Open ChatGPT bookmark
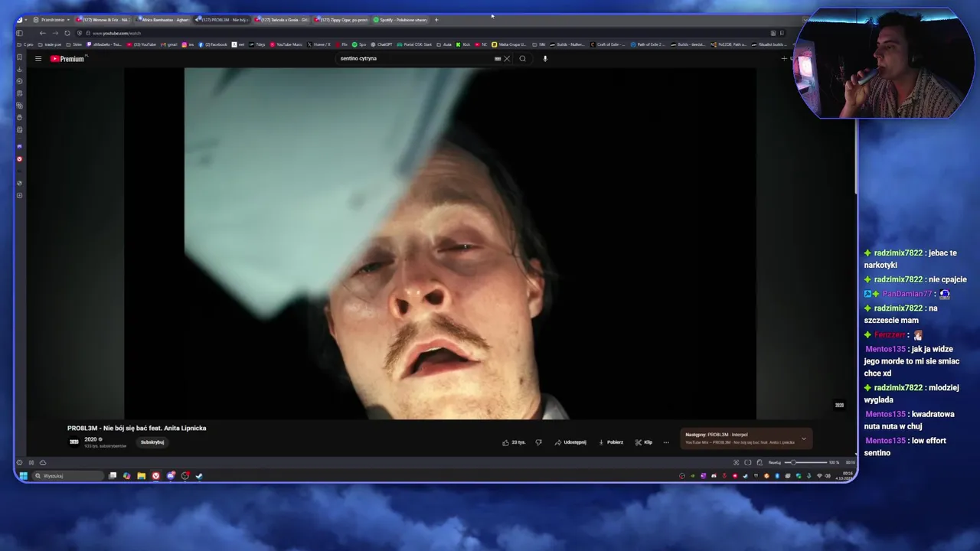Image resolution: width=980 pixels, height=551 pixels. tap(381, 44)
